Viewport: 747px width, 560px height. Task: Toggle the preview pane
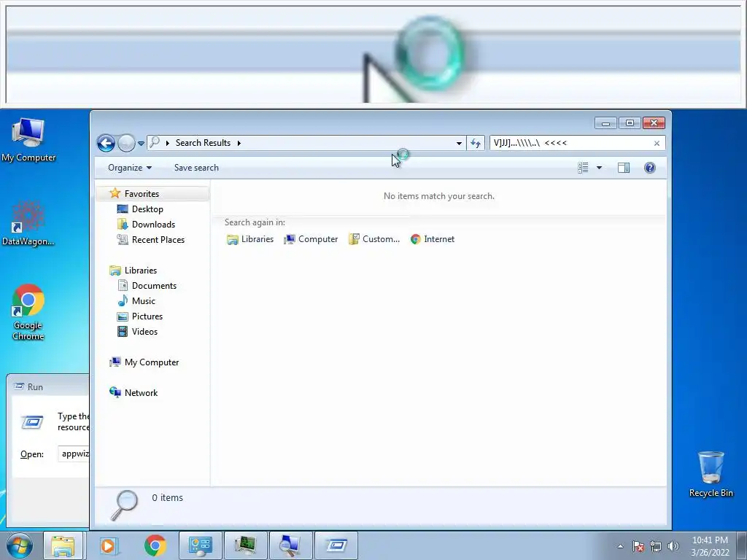pyautogui.click(x=624, y=168)
